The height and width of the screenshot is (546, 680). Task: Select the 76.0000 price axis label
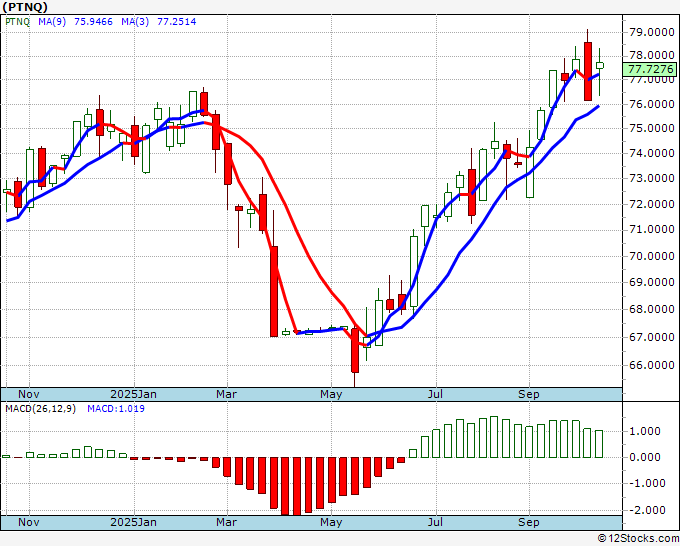pos(651,105)
